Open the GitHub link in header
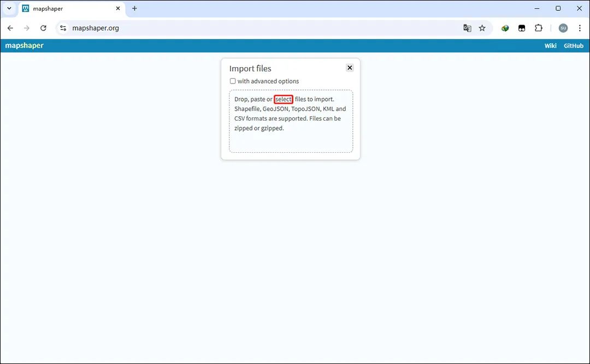Image resolution: width=590 pixels, height=364 pixels. pyautogui.click(x=574, y=45)
